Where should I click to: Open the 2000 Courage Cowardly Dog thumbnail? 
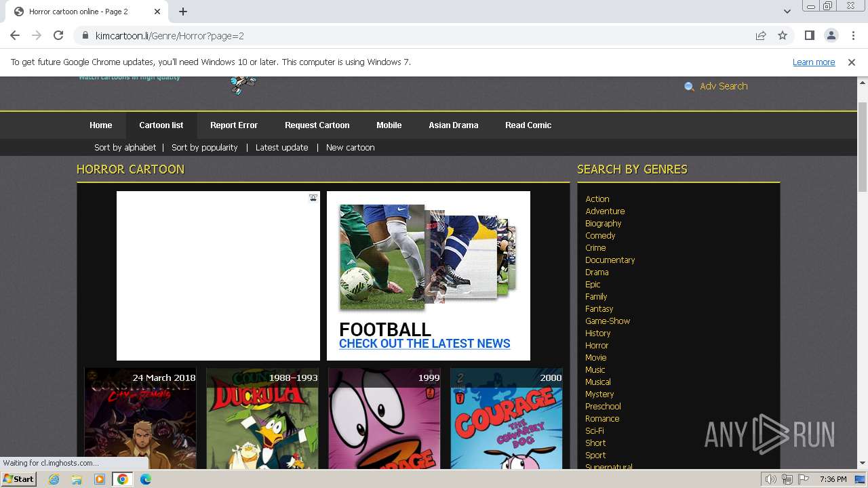click(x=507, y=418)
